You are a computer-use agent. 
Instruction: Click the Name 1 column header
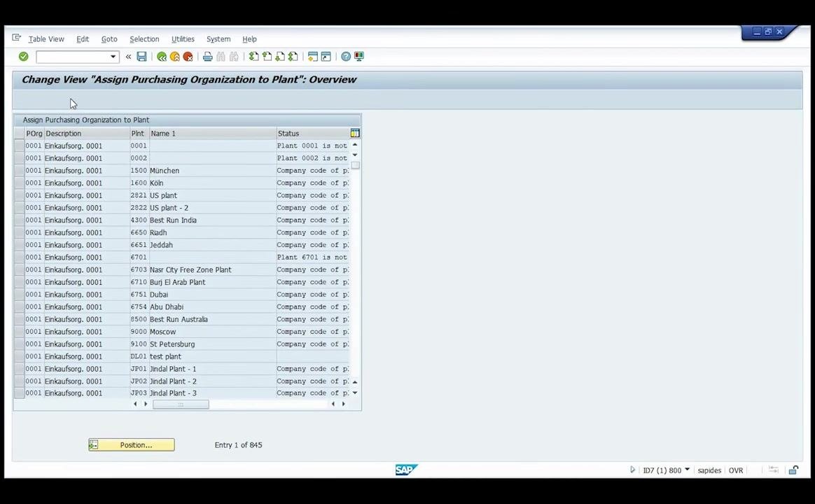pyautogui.click(x=213, y=134)
